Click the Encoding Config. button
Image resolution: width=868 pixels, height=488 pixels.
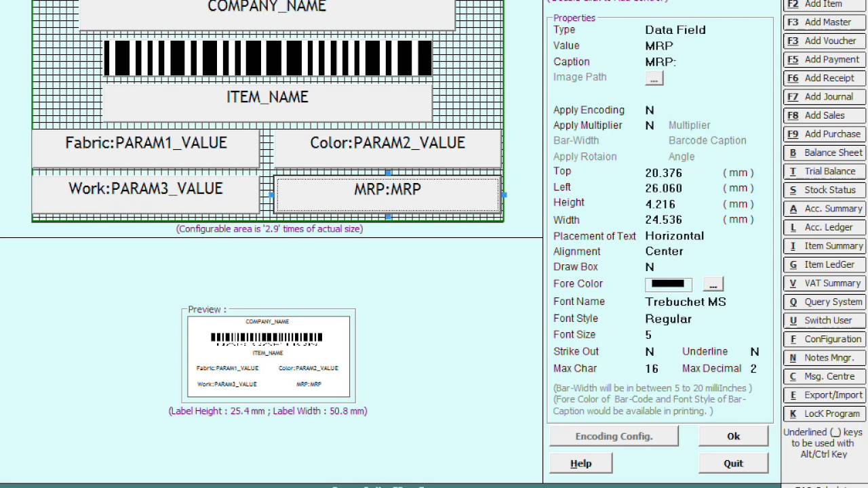pyautogui.click(x=614, y=436)
